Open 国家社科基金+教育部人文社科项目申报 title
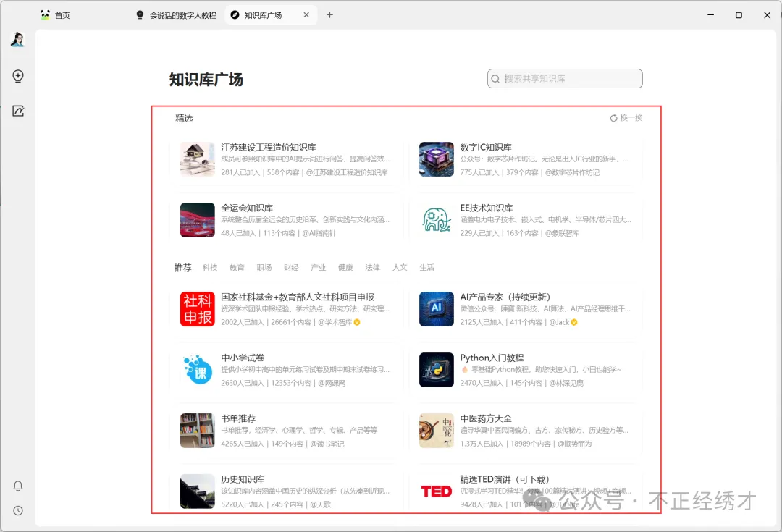The height and width of the screenshot is (532, 782). point(298,297)
